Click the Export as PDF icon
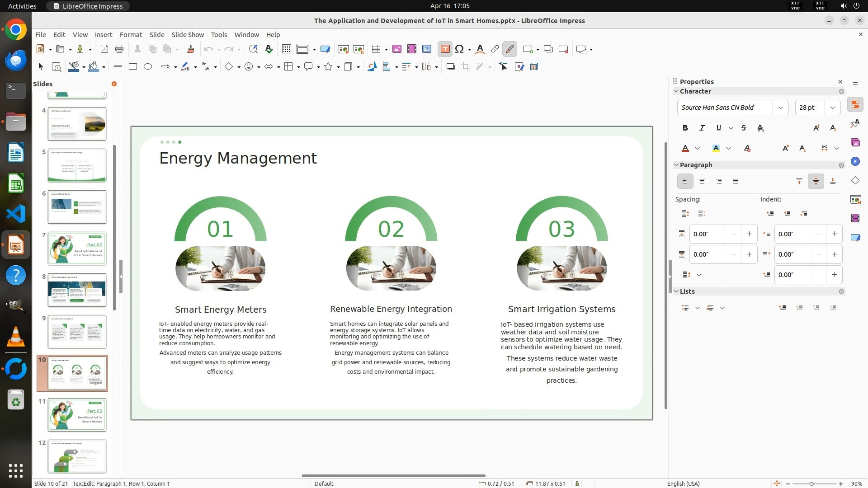Screen dimensions: 868x488 pos(104,49)
